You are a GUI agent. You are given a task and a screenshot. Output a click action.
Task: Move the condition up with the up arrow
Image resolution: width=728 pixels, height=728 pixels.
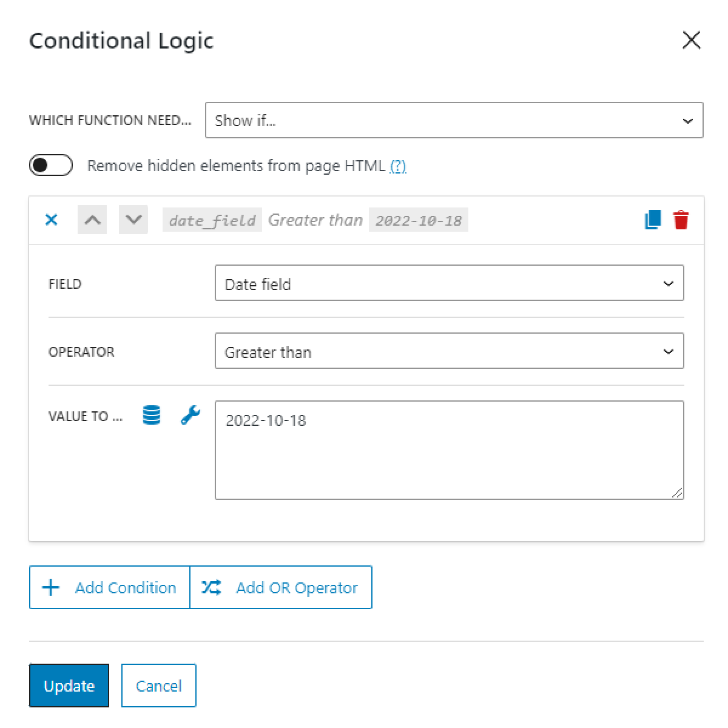pos(92,220)
